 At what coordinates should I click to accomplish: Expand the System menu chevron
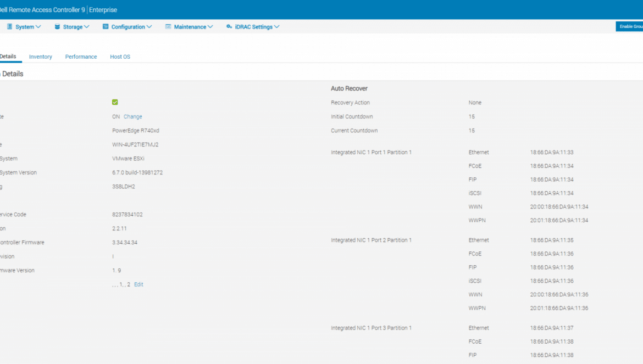[38, 26]
